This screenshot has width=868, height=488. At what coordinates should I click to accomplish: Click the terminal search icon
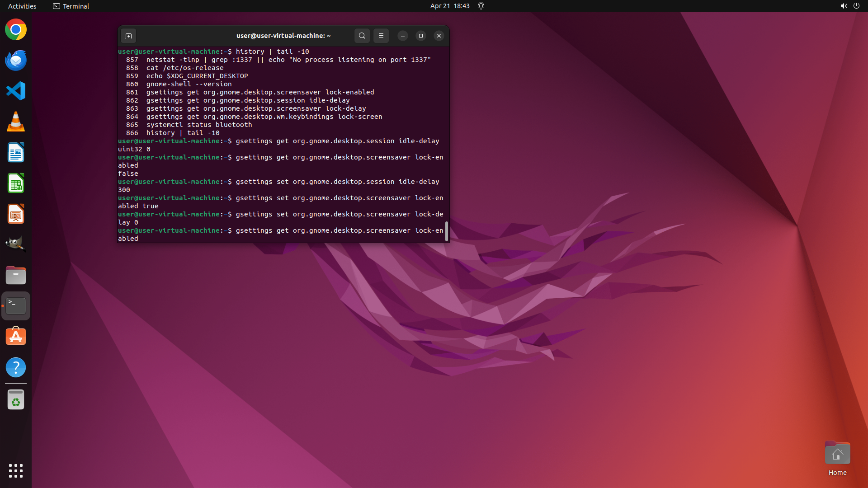point(362,36)
